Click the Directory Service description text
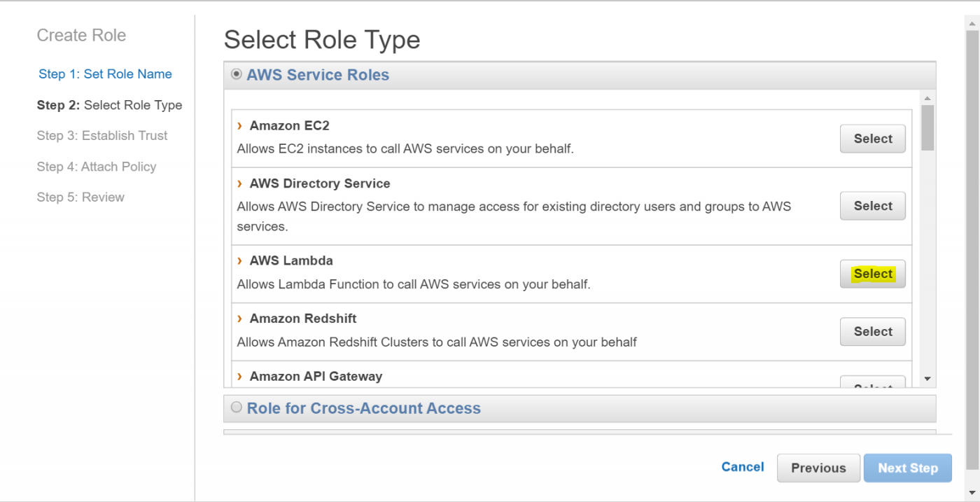 pyautogui.click(x=514, y=216)
